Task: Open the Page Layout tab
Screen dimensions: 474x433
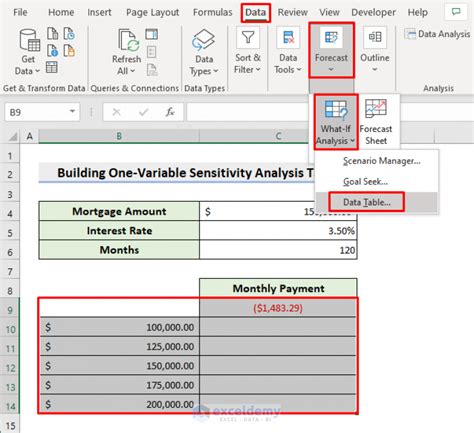Action: (152, 12)
